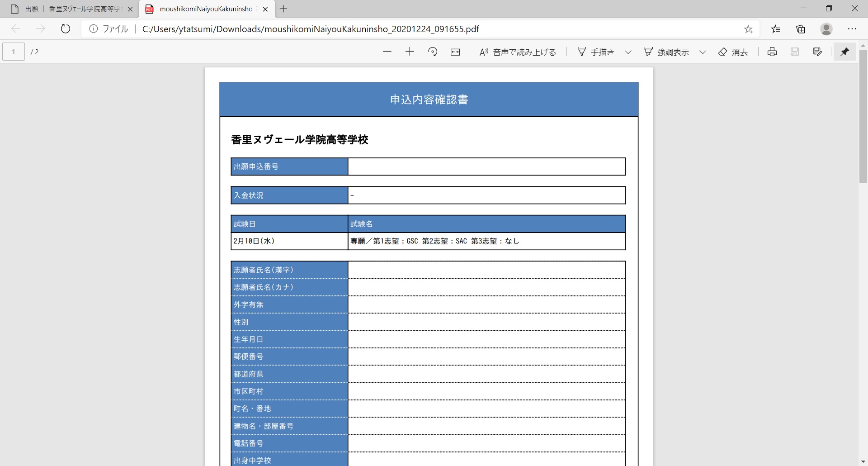Print the PDF document

coord(772,52)
